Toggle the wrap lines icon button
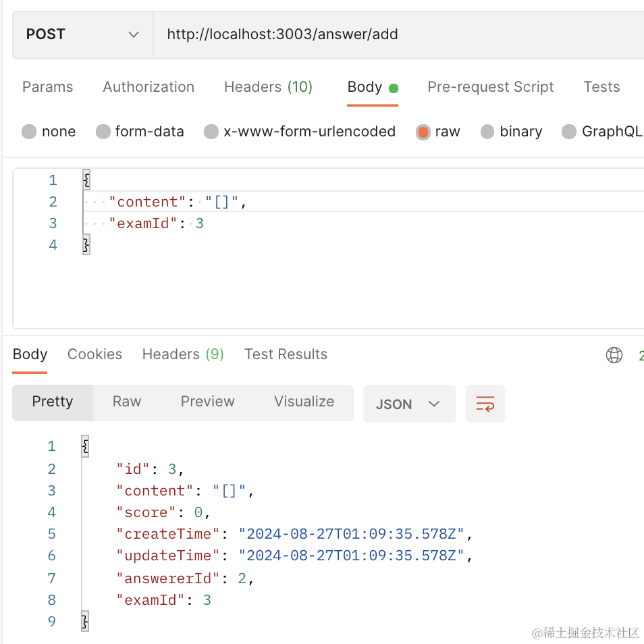Image resolution: width=644 pixels, height=644 pixels. 485,404
